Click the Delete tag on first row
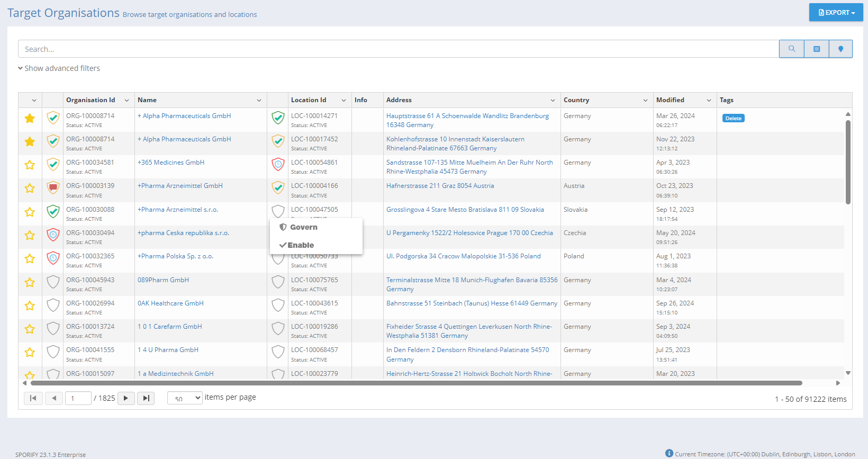The image size is (868, 459). coord(733,118)
